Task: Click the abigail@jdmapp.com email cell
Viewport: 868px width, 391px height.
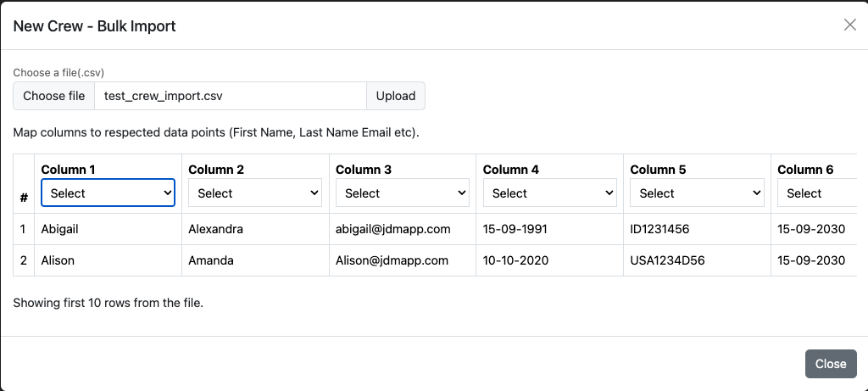Action: click(x=392, y=229)
